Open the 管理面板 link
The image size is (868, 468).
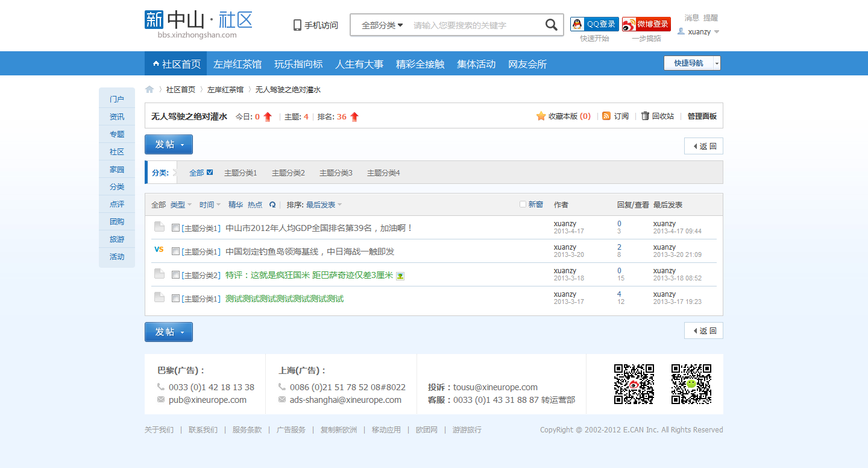tap(702, 116)
